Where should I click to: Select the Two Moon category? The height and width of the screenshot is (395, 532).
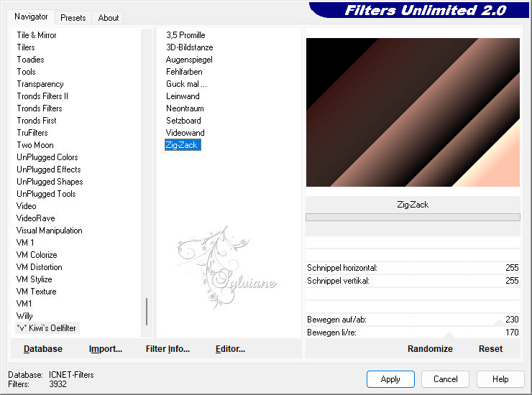[35, 145]
